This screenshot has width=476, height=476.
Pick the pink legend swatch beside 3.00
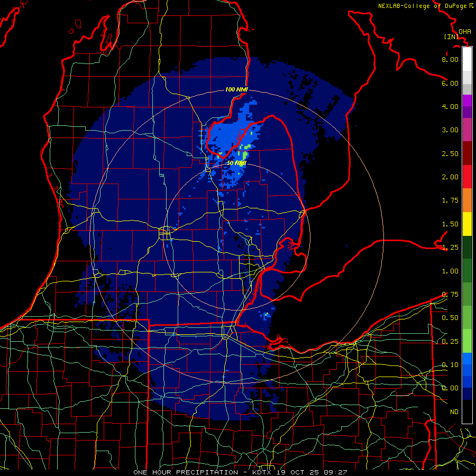pyautogui.click(x=467, y=130)
